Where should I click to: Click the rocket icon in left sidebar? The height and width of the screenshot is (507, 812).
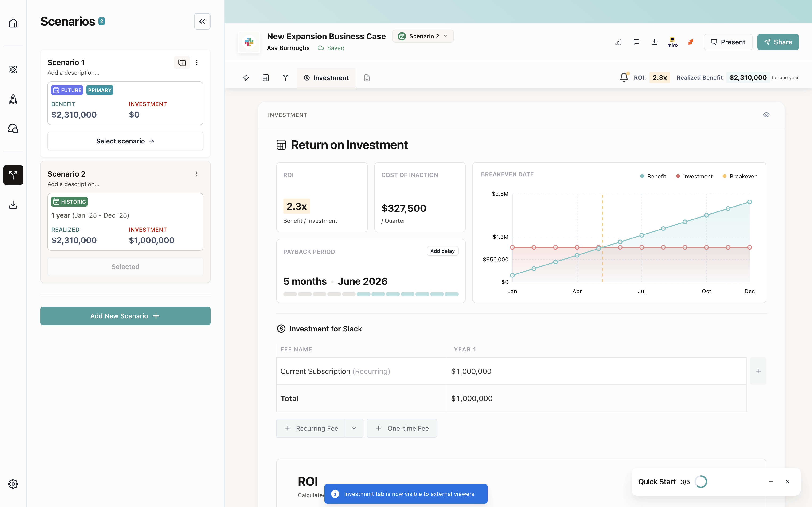point(13,99)
